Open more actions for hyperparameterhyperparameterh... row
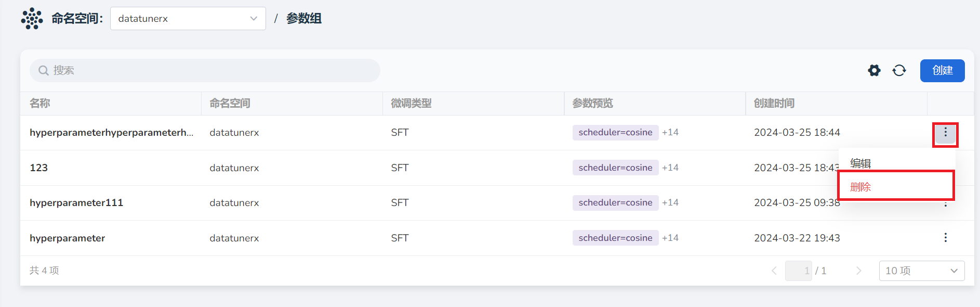The width and height of the screenshot is (980, 307). (x=945, y=133)
